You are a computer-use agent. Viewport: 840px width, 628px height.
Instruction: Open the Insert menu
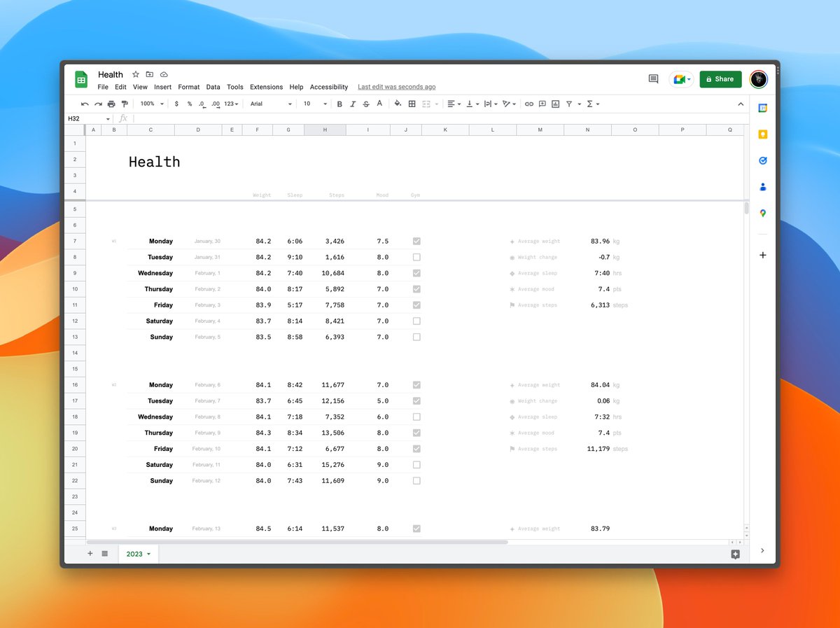click(x=162, y=87)
